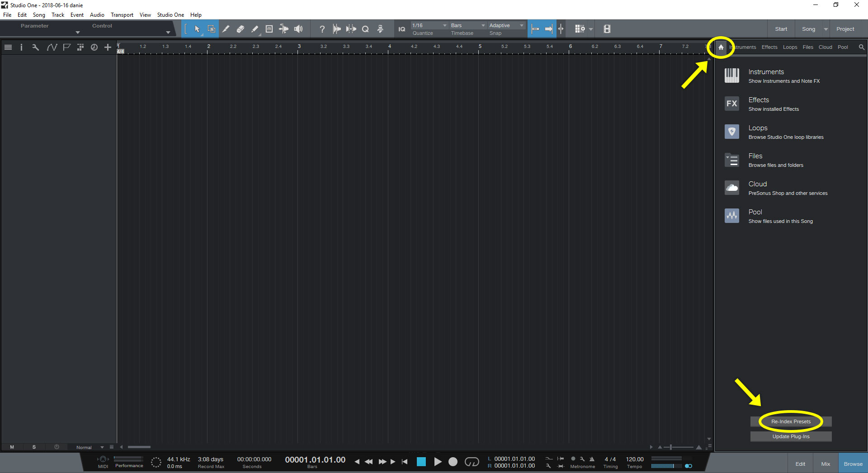
Task: Switch to the Effects browser tab
Action: (x=769, y=47)
